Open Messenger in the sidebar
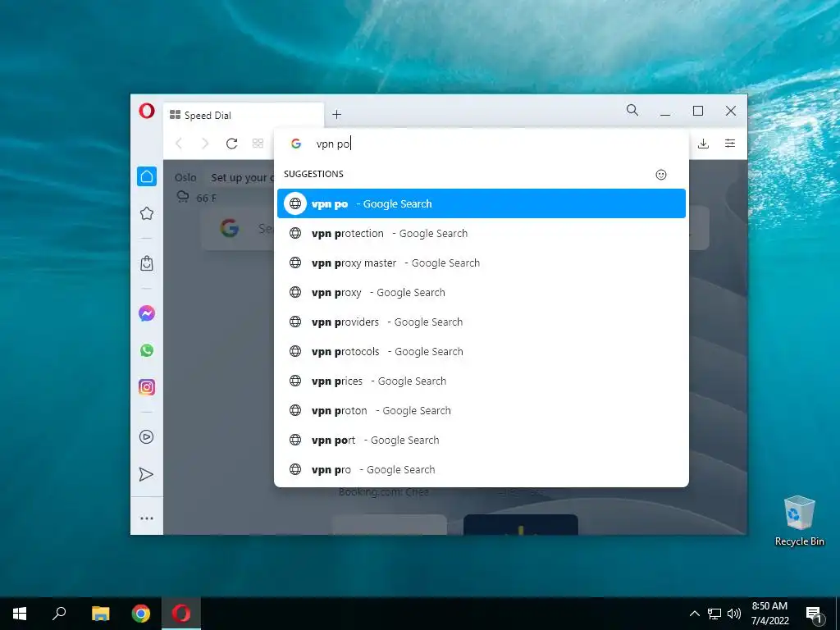This screenshot has height=630, width=840. tap(147, 313)
